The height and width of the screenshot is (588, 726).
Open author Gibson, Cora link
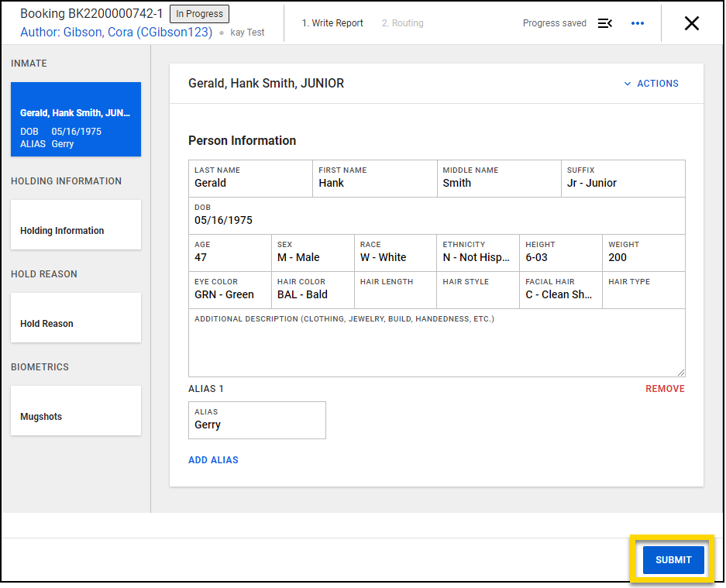pyautogui.click(x=116, y=33)
